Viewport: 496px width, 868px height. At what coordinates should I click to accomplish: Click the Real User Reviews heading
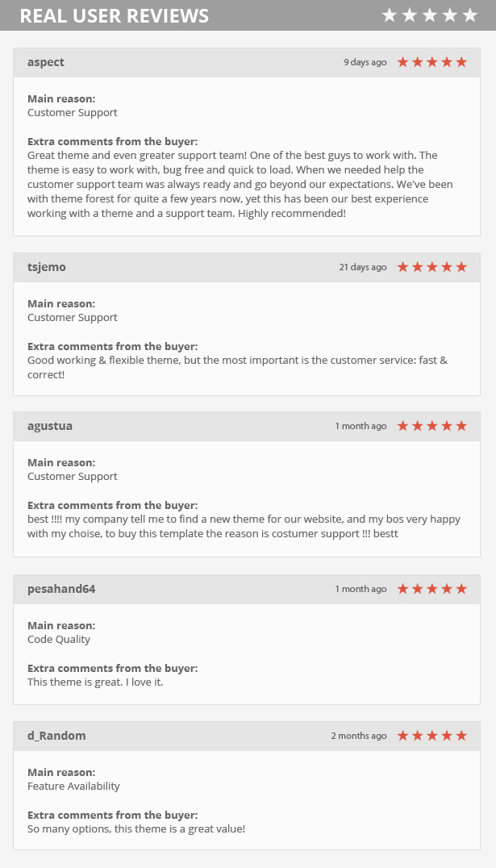point(114,16)
